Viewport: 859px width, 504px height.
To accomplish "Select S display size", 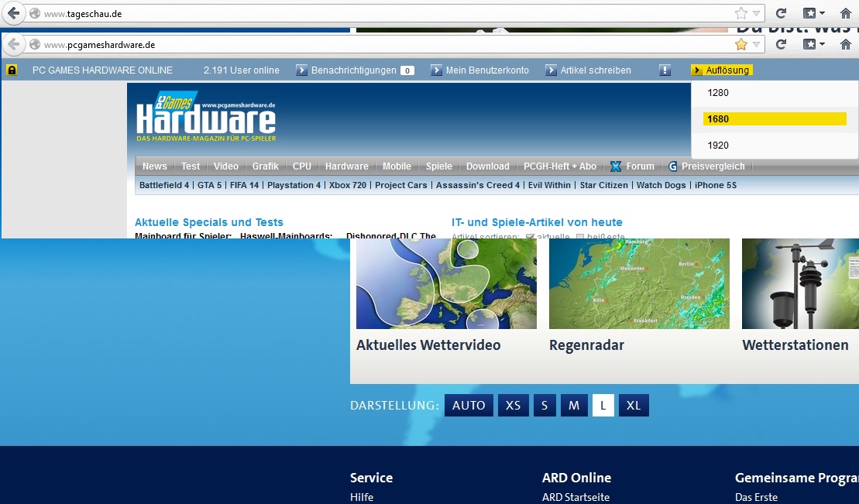I will tap(545, 406).
